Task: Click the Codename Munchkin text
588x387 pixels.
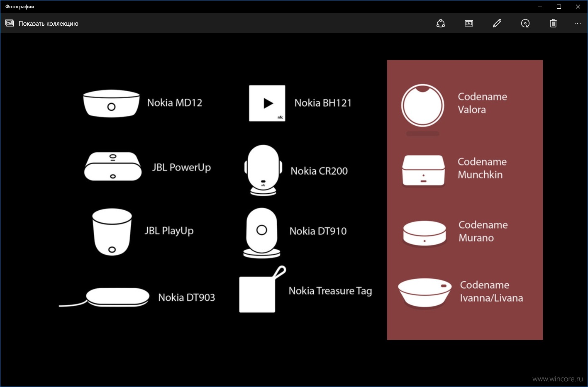Action: coord(482,168)
